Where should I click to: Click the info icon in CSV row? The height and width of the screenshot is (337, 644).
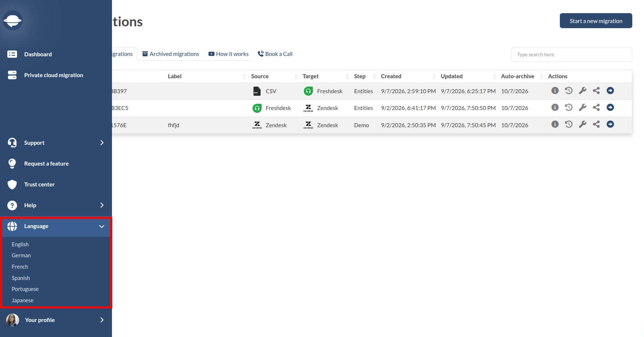click(555, 90)
